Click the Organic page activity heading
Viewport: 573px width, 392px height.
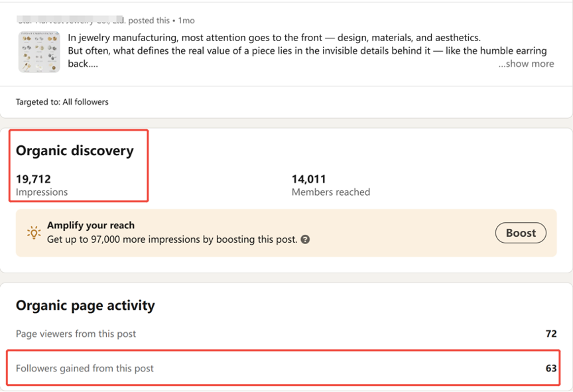85,305
